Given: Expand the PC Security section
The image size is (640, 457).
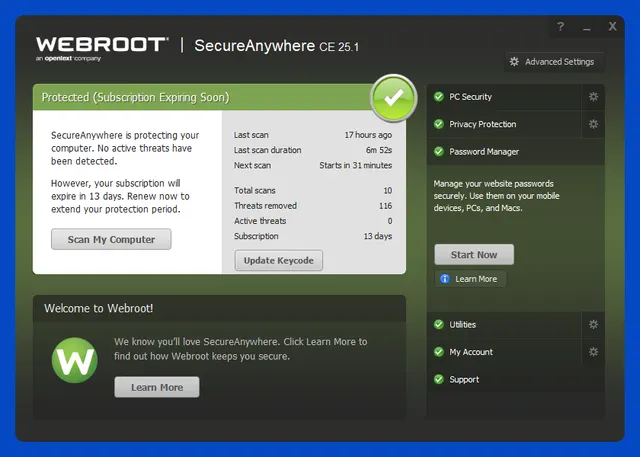Looking at the screenshot, I should (504, 97).
